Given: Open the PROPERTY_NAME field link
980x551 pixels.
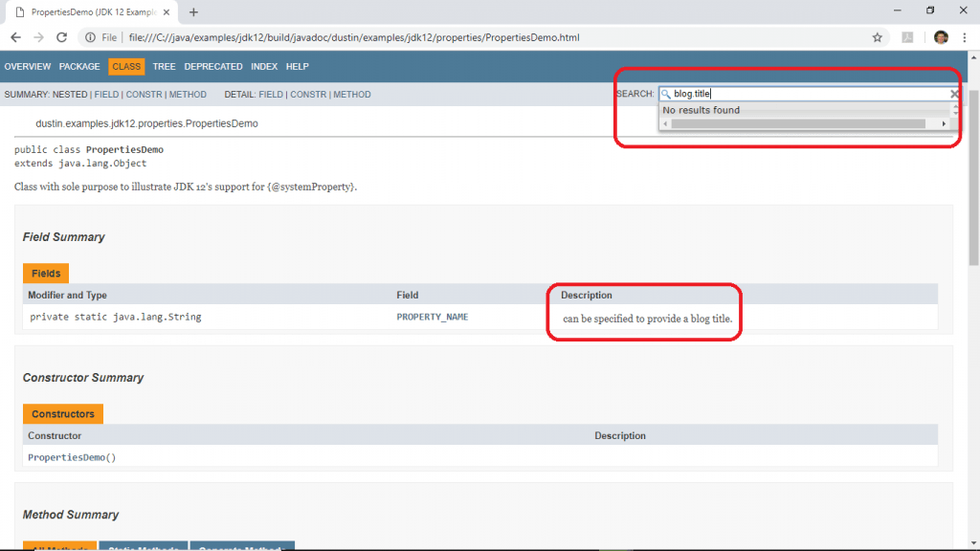Looking at the screenshot, I should click(x=433, y=317).
